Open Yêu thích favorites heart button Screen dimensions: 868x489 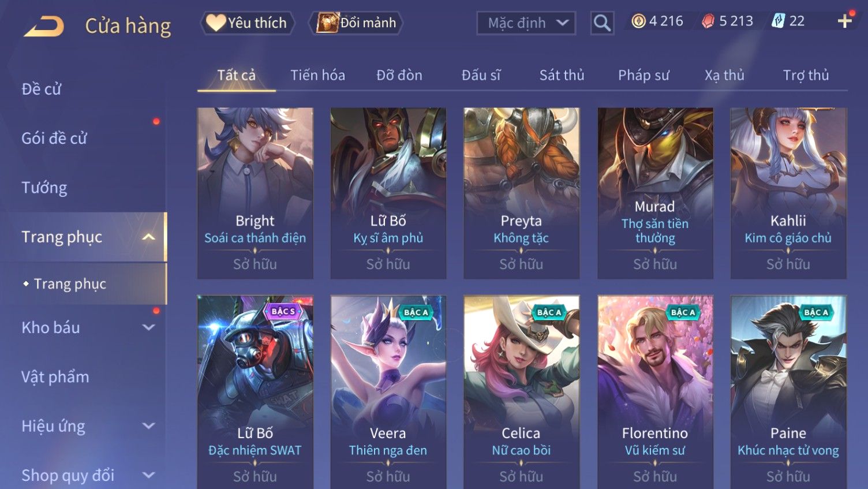point(248,23)
